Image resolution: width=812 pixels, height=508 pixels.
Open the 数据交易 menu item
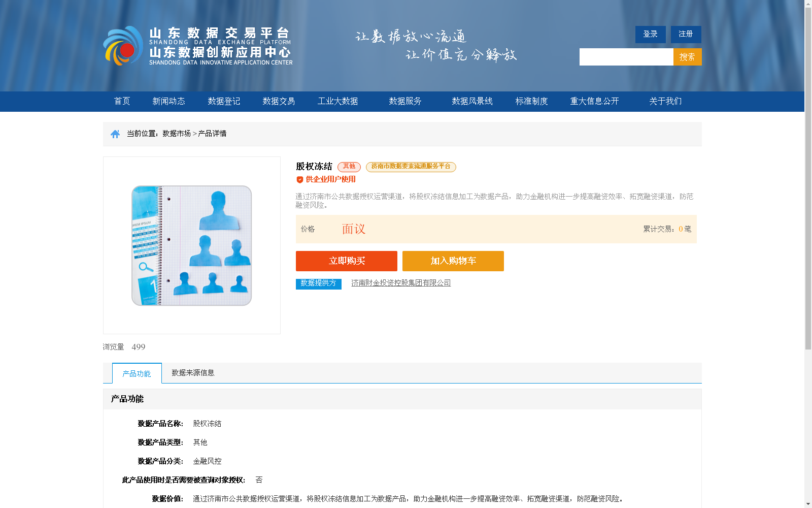click(x=279, y=101)
